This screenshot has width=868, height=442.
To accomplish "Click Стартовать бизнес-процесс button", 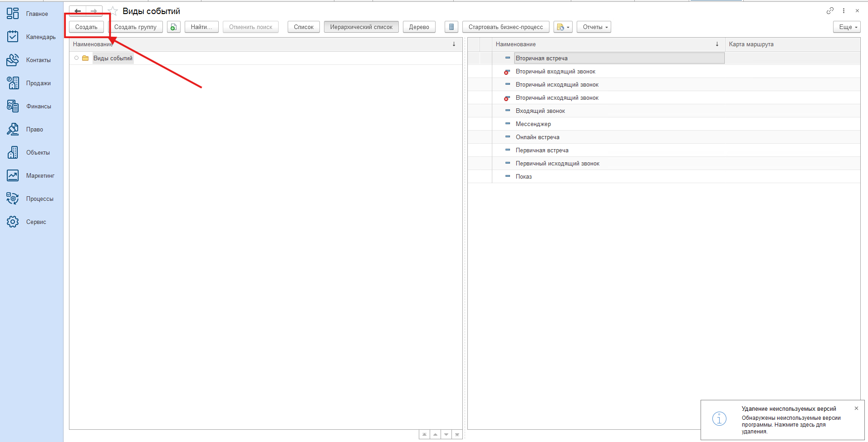I will coord(505,27).
